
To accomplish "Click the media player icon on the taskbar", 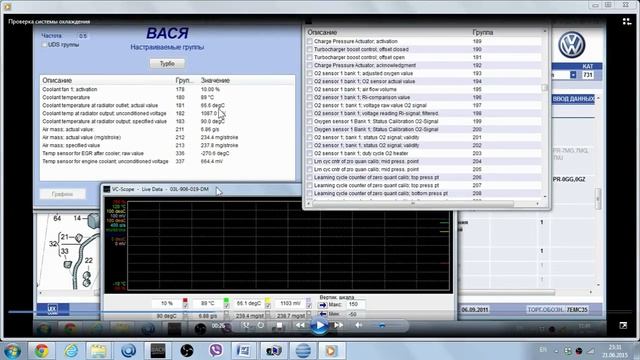I will click(331, 351).
